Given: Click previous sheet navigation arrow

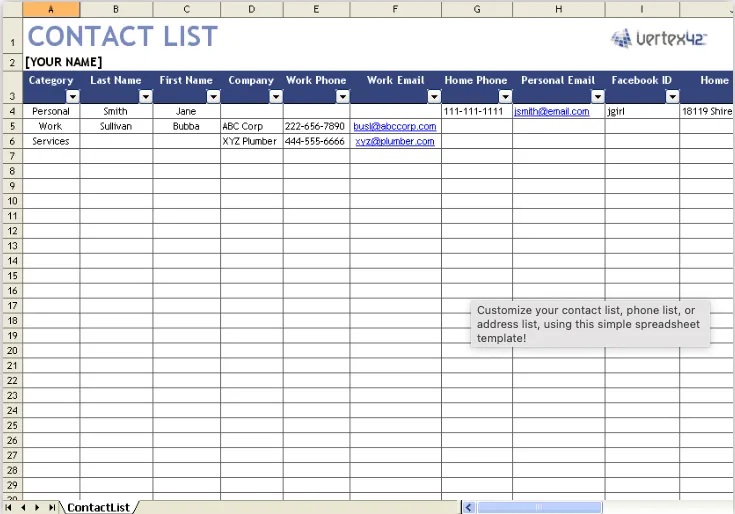Looking at the screenshot, I should pyautogui.click(x=23, y=507).
